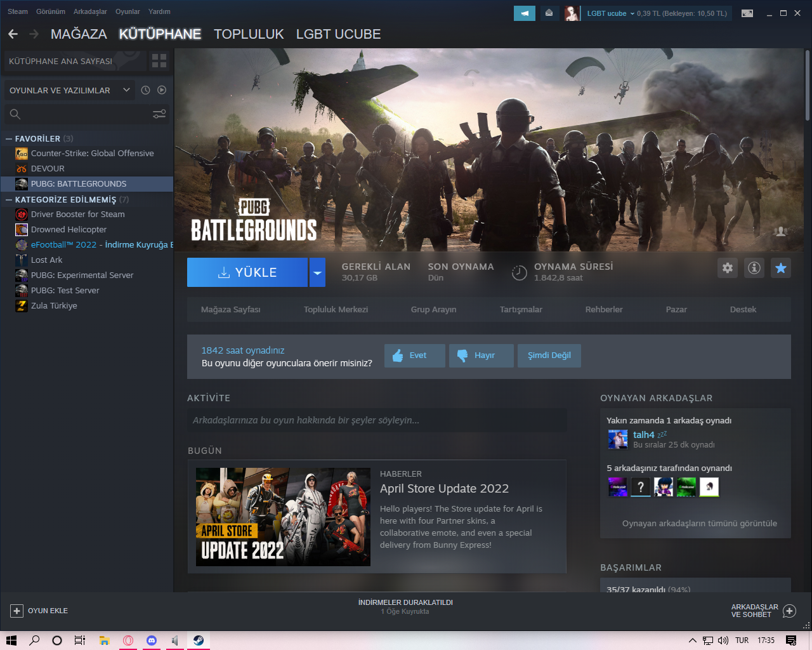This screenshot has width=812, height=650.
Task: Click the ready-to-play filter icon
Action: 162,90
